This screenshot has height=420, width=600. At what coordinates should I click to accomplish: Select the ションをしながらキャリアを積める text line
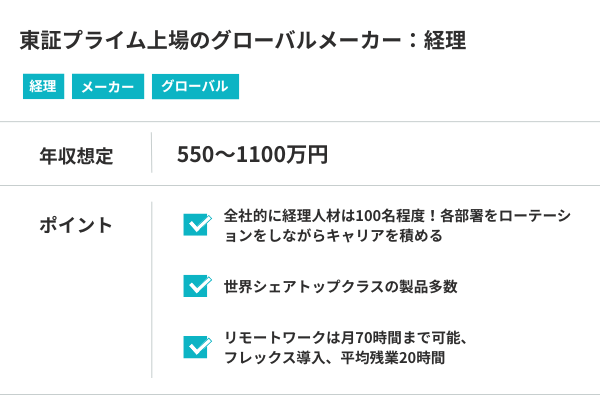coord(333,236)
